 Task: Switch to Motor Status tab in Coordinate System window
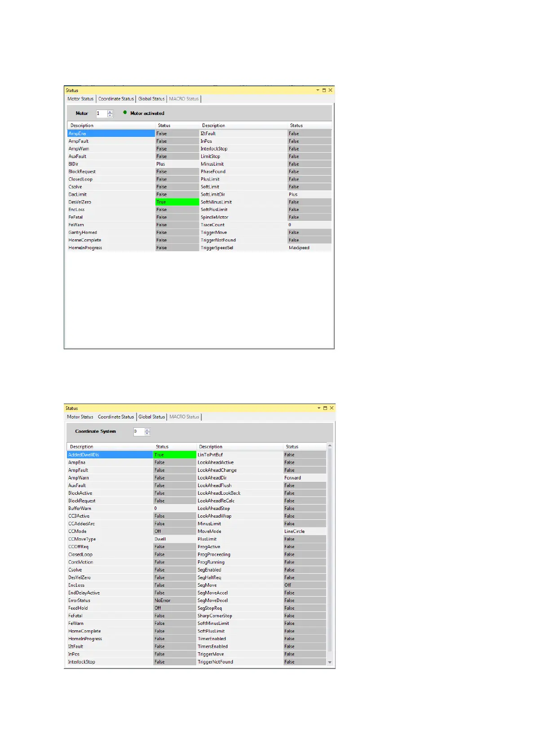(x=80, y=417)
